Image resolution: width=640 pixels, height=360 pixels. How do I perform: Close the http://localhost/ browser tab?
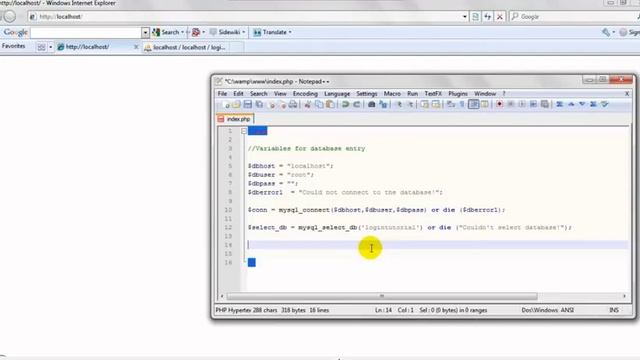pyautogui.click(x=136, y=47)
